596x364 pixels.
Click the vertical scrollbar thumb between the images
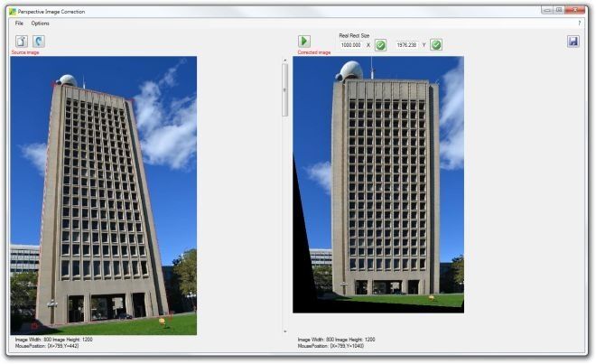[285, 90]
